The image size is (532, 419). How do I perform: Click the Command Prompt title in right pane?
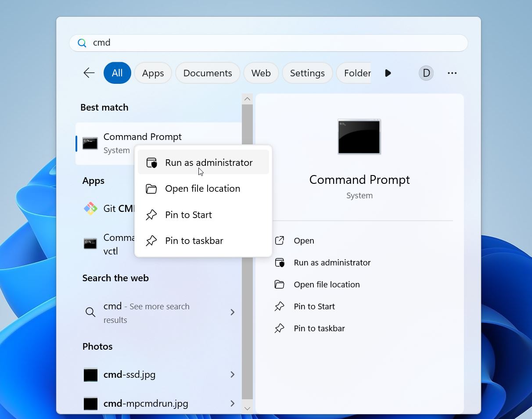(x=359, y=179)
